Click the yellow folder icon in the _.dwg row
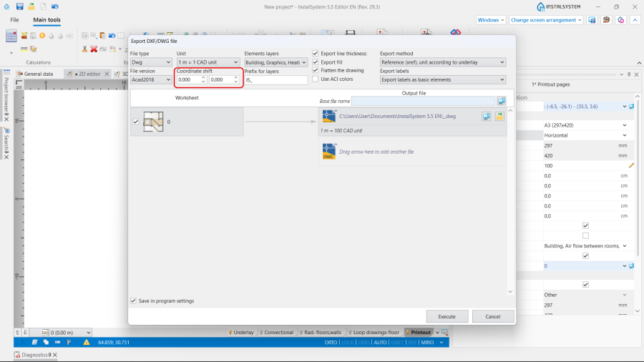 [x=499, y=117]
